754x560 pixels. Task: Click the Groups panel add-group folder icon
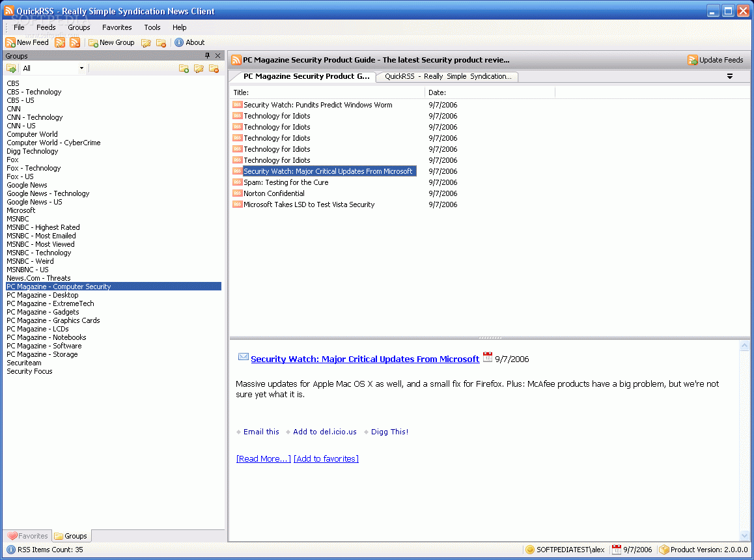(x=184, y=69)
